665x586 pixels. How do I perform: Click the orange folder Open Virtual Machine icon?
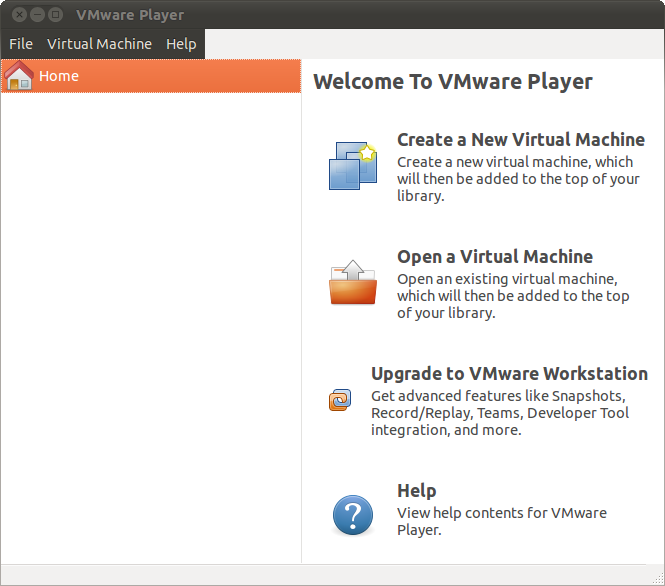tap(352, 282)
